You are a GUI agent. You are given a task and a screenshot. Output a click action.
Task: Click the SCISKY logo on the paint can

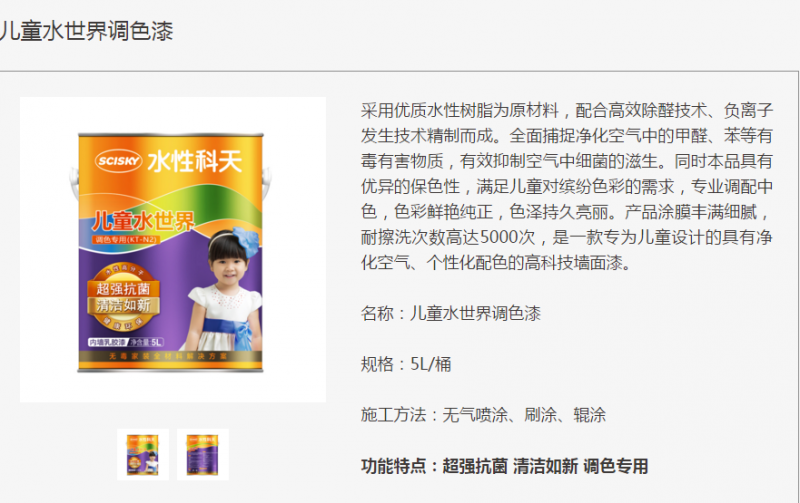click(118, 161)
